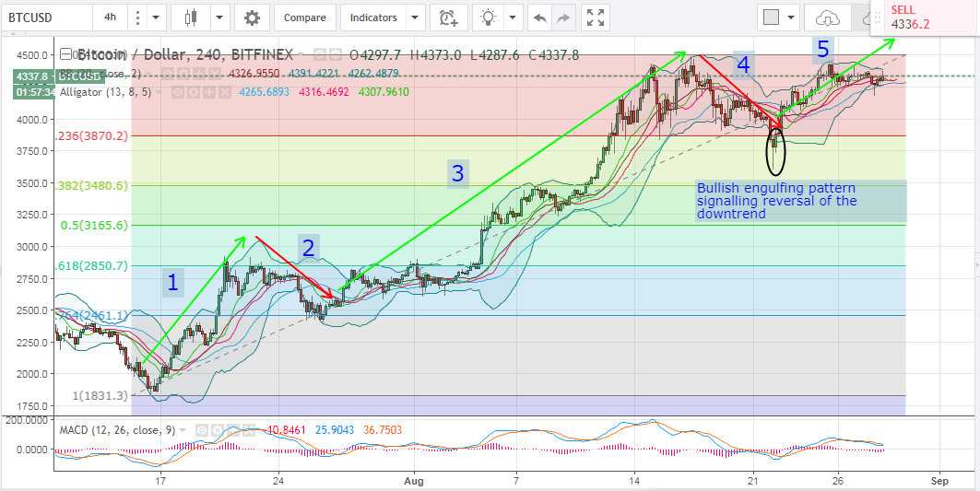Open the main Bitcoin series settings gear
The width and height of the screenshot is (980, 491).
coord(336,54)
